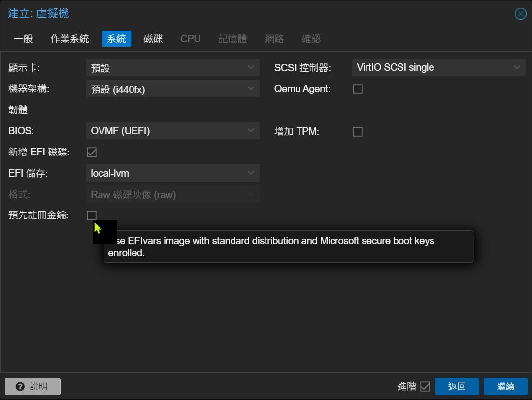Click the 說明 help button
This screenshot has height=400, width=532.
[x=33, y=386]
